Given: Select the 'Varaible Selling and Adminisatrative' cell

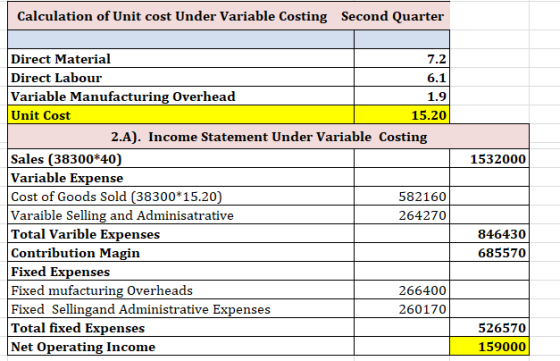Looking at the screenshot, I should click(x=181, y=215).
